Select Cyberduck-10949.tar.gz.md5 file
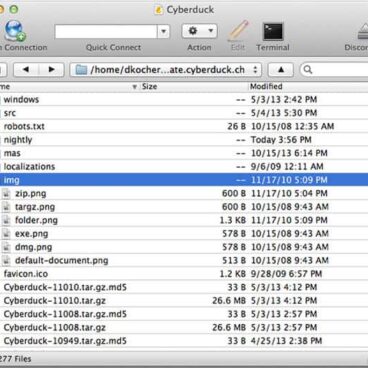This screenshot has width=368, height=368. [x=184, y=341]
